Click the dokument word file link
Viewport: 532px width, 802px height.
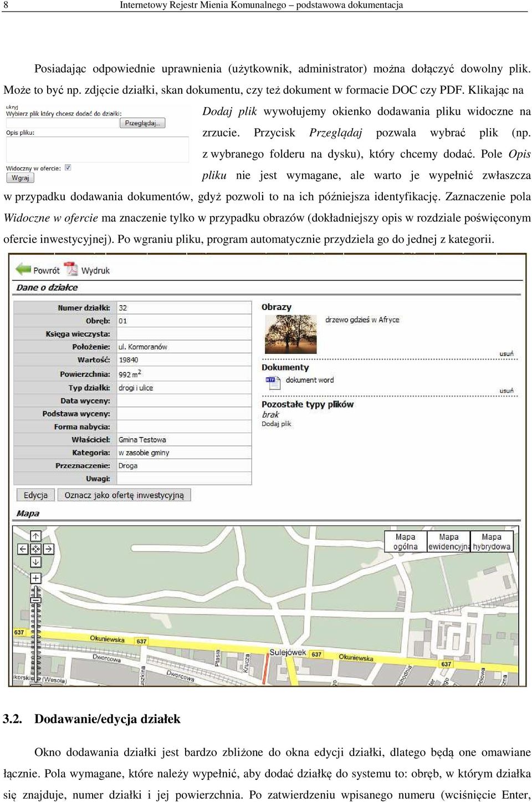pos(310,380)
